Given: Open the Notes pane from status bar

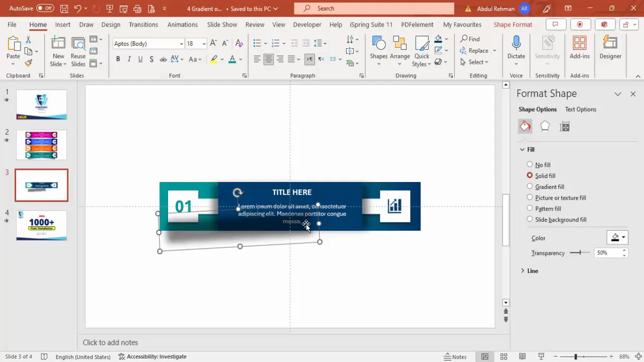Looking at the screenshot, I should click(455, 356).
